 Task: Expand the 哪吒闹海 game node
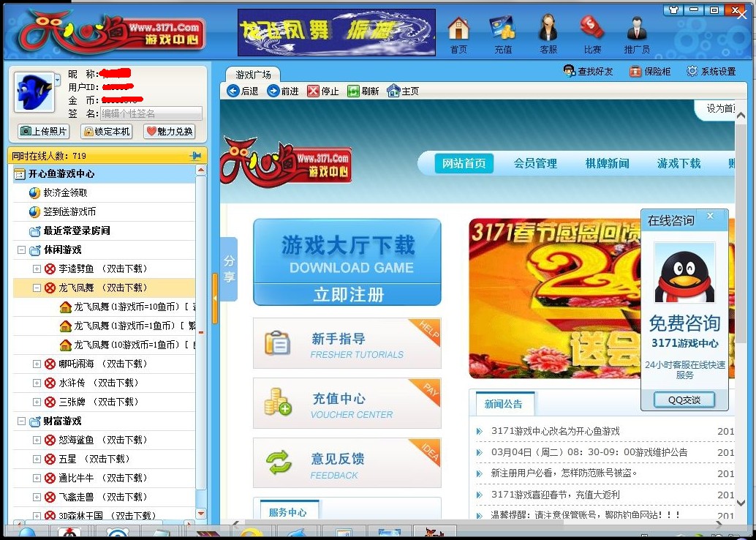click(x=37, y=364)
